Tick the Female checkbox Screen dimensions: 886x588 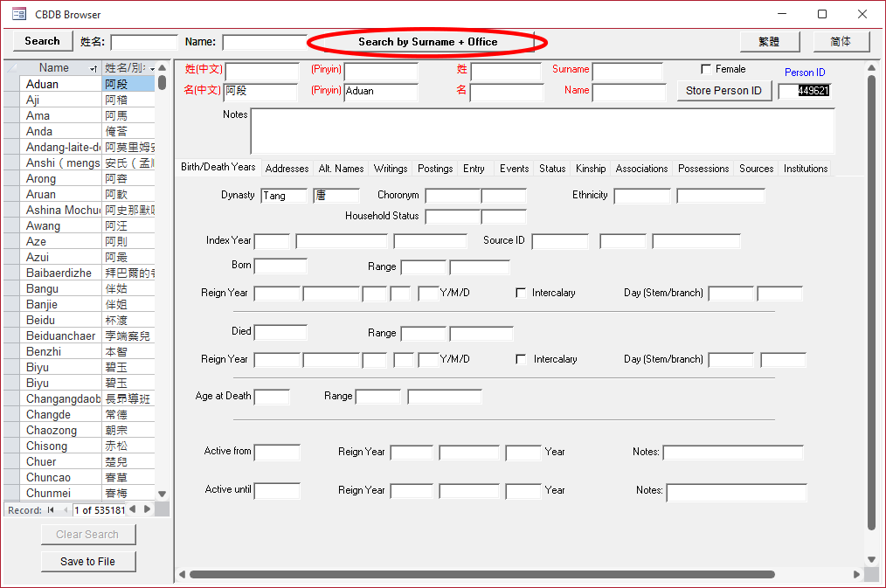pyautogui.click(x=706, y=69)
